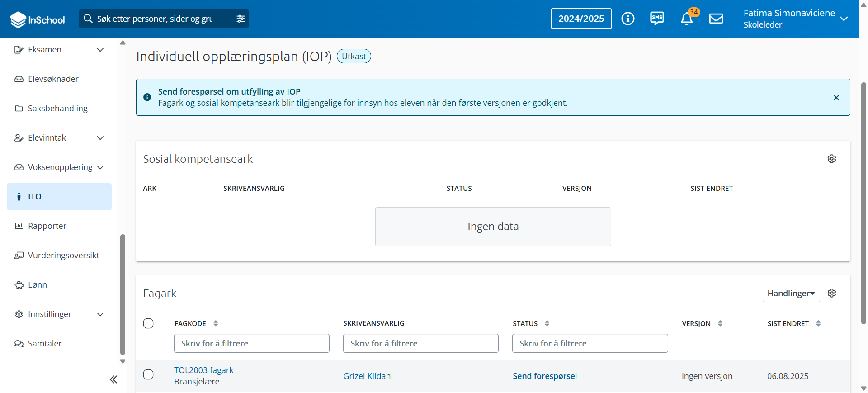Open settings gear for Fagark table

point(832,293)
